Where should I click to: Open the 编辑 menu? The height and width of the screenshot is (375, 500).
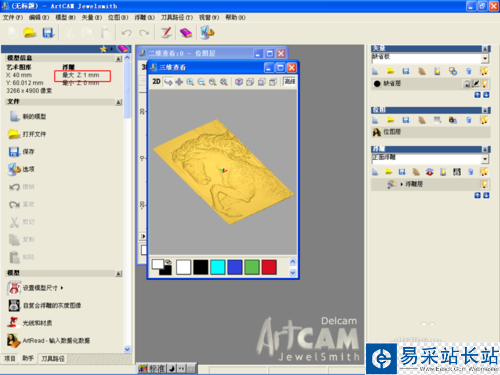point(39,17)
